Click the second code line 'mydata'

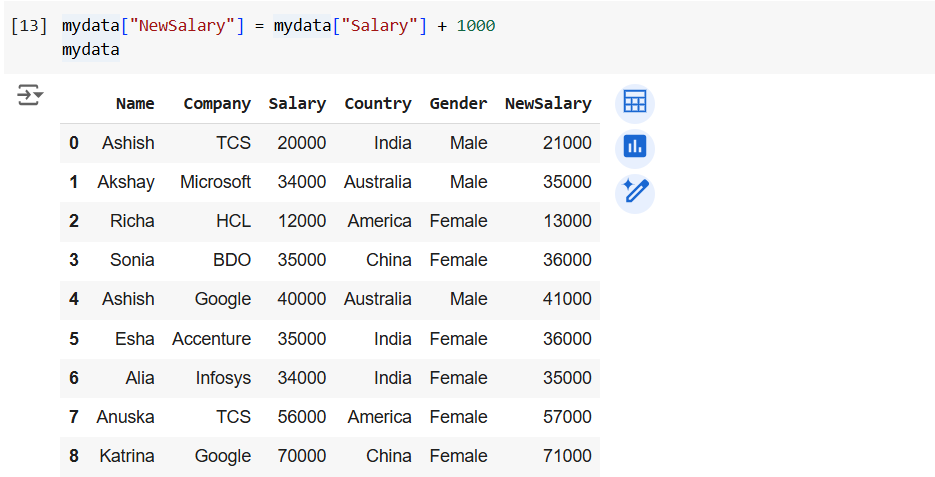(x=91, y=50)
